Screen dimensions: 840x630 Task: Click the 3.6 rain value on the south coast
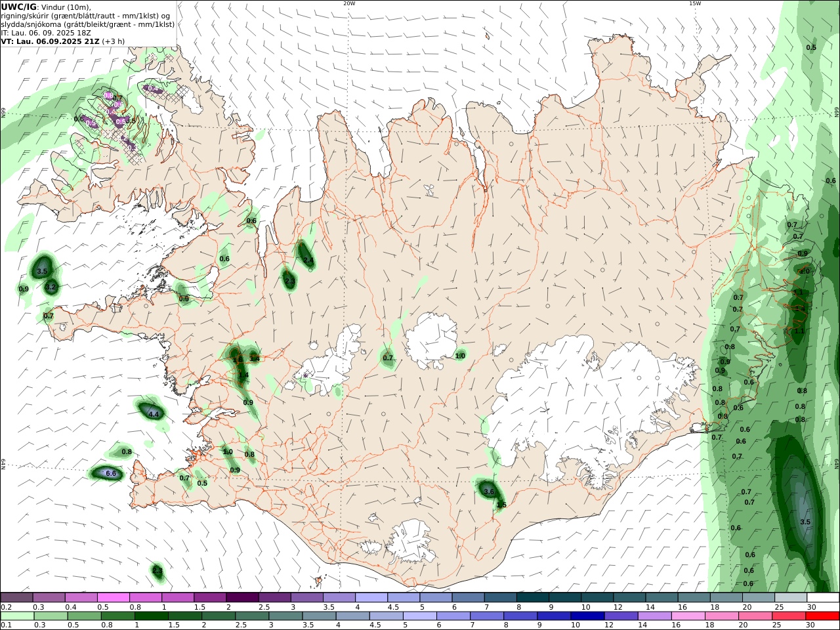[488, 492]
